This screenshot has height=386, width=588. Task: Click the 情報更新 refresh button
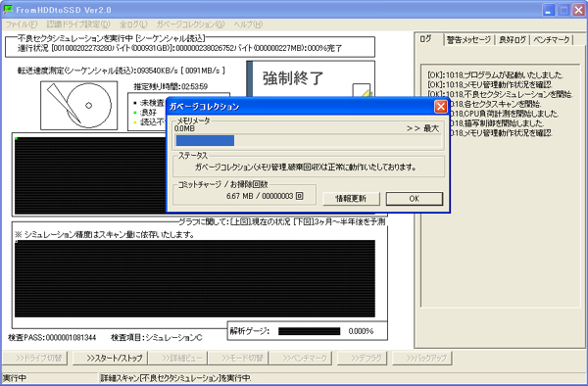pos(351,199)
